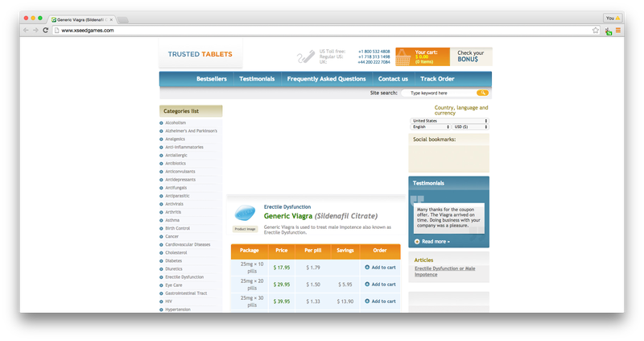Click the Check your BONUS button
644x341 pixels.
pyautogui.click(x=471, y=56)
